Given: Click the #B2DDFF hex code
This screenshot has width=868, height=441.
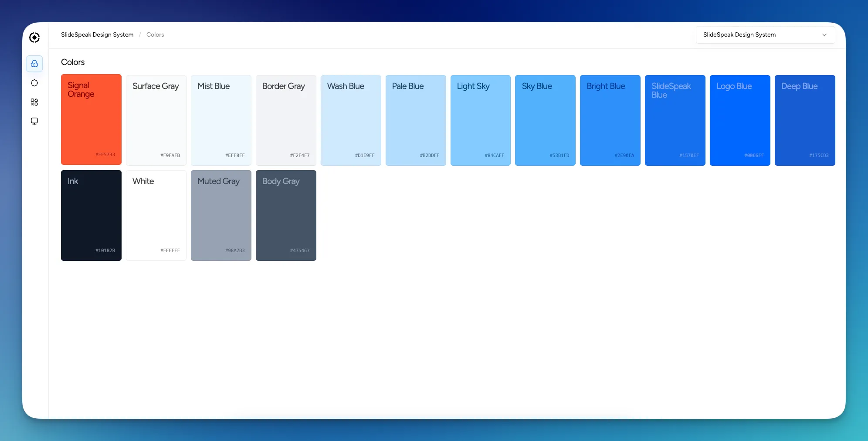Looking at the screenshot, I should click(430, 155).
